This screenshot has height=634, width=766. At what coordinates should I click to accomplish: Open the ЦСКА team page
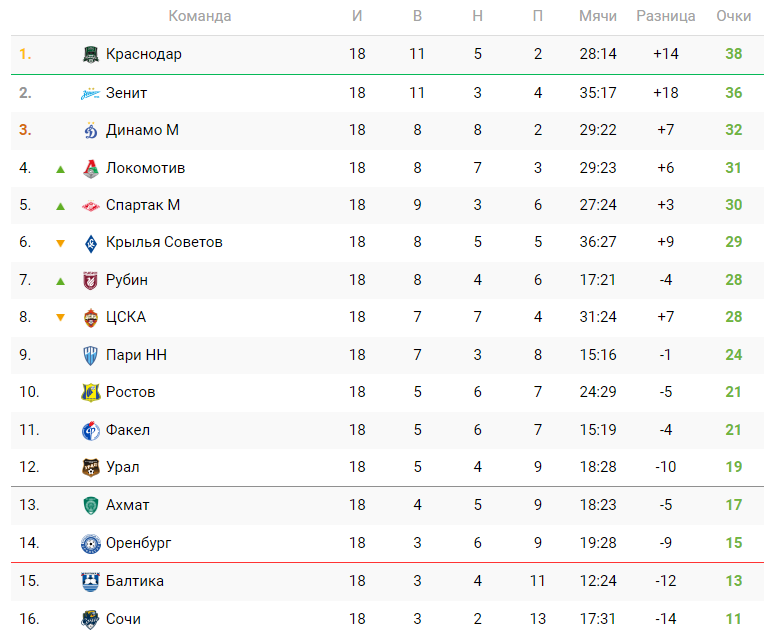tap(126, 317)
